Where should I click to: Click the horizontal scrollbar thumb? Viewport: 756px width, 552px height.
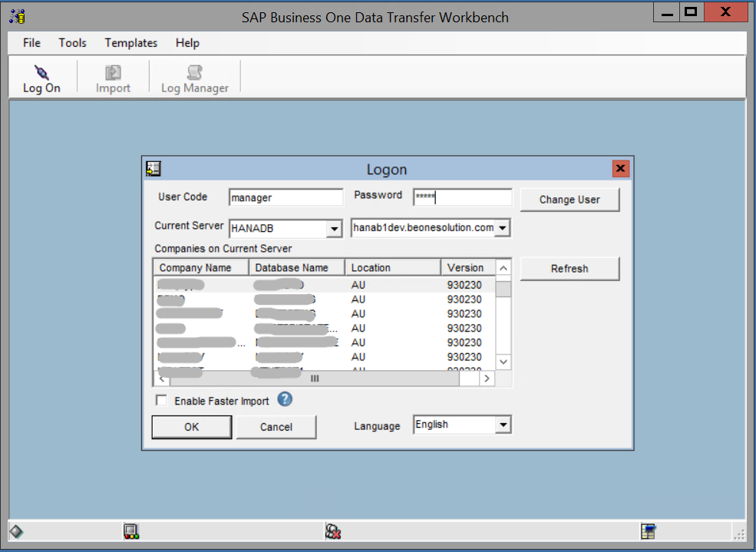pyautogui.click(x=315, y=378)
